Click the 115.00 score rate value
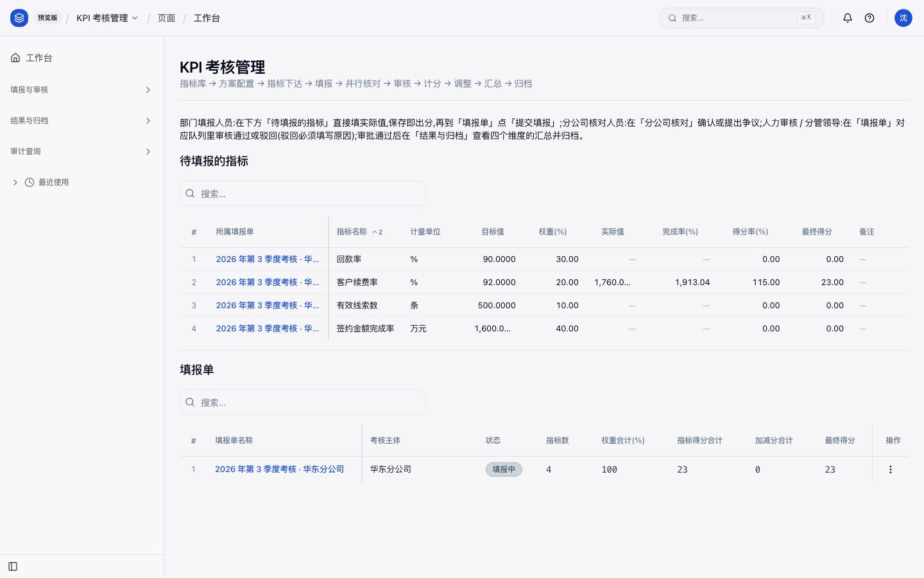Screen dimensions: 924x578 tap(766, 283)
